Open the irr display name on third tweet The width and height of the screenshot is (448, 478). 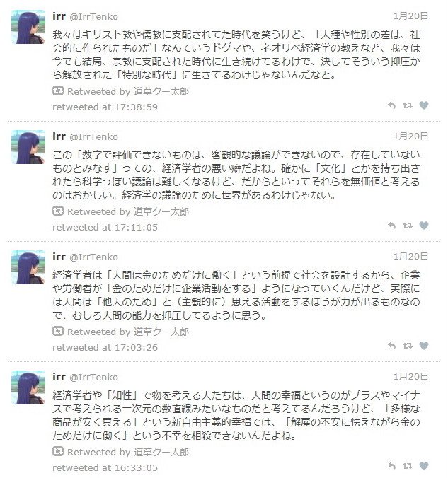59,257
